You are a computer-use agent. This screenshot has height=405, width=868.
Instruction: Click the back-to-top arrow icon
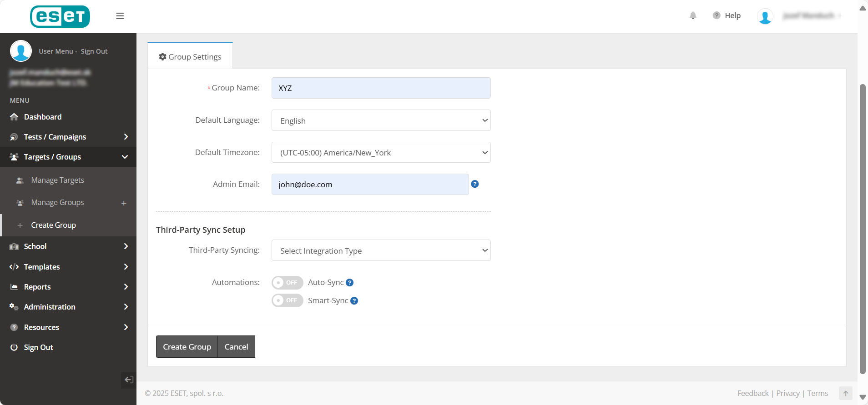pos(846,393)
